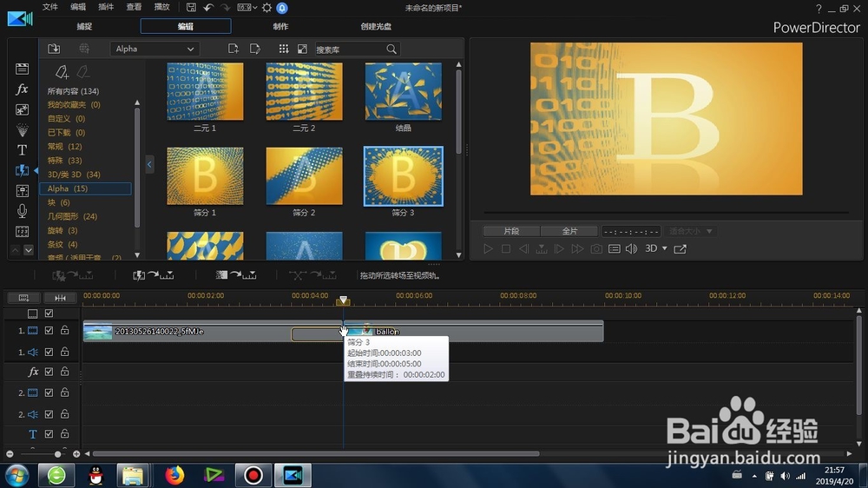Select the 所有内容 (134) category

pos(73,91)
